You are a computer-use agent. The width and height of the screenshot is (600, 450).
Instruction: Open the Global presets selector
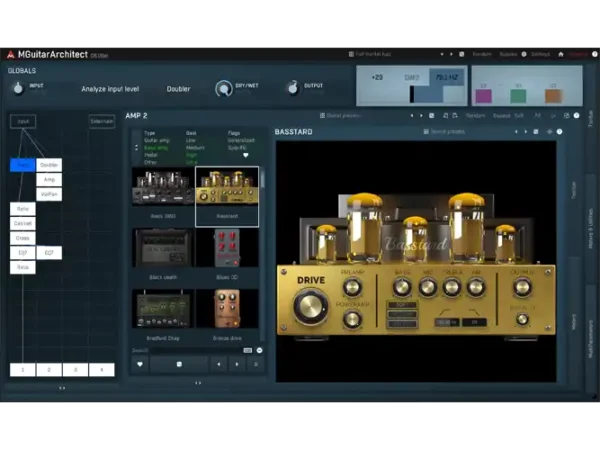340,116
